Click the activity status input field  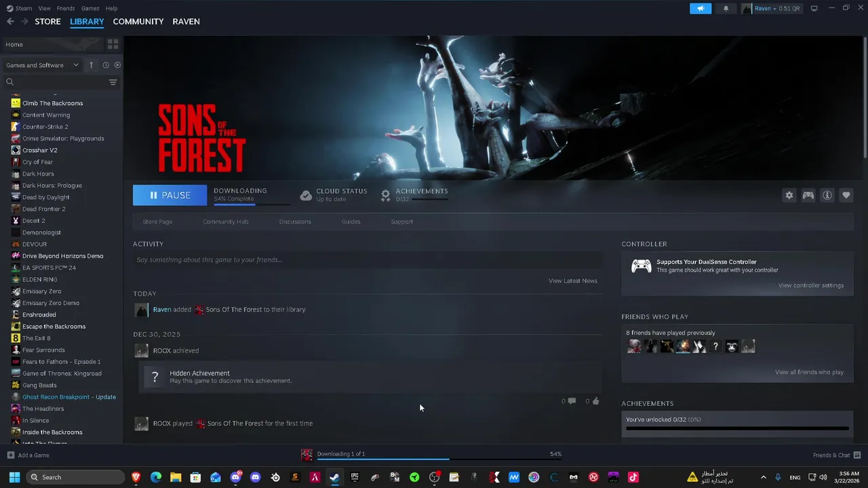pyautogui.click(x=368, y=260)
